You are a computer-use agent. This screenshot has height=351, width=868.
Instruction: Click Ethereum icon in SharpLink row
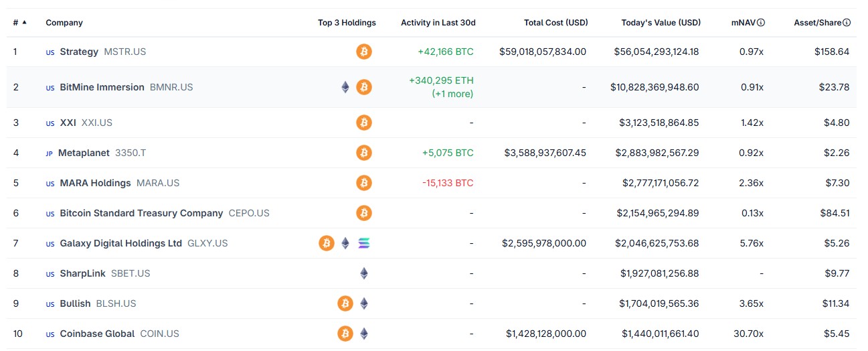click(364, 273)
